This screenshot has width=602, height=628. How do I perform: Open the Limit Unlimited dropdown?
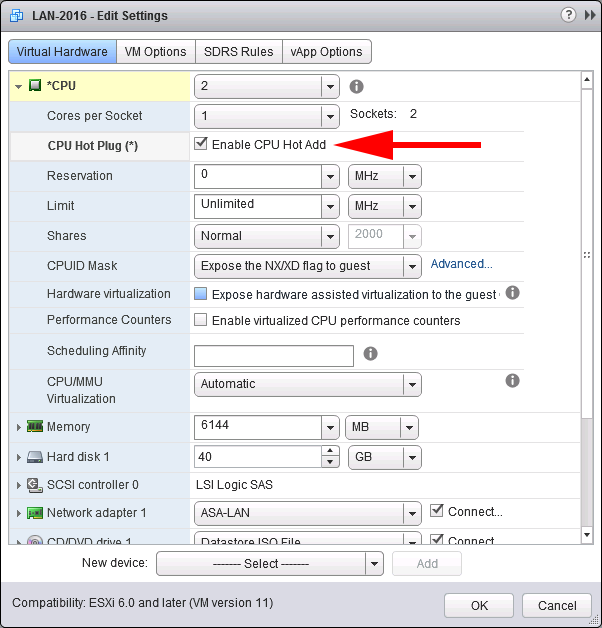pos(330,206)
